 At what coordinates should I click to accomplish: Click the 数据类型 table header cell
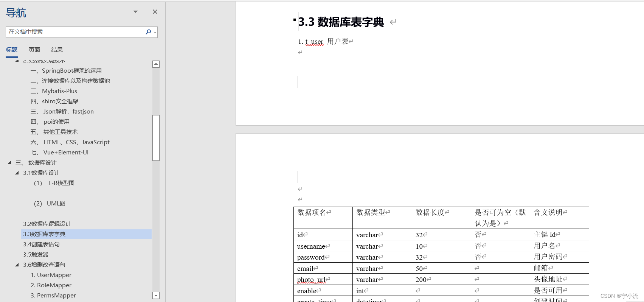pos(382,218)
